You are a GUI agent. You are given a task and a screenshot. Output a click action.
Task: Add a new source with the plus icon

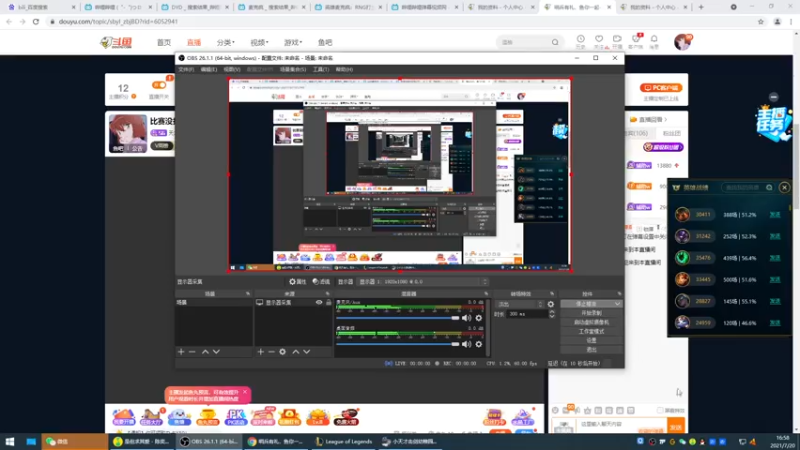click(261, 352)
